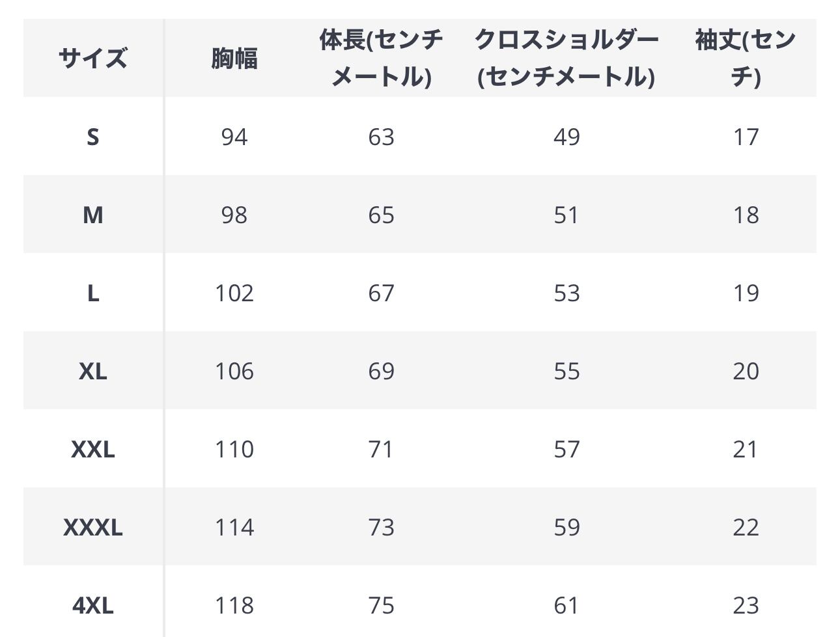Viewport: 840px width, 637px height.
Task: Click the XXL size row label
Action: (92, 449)
